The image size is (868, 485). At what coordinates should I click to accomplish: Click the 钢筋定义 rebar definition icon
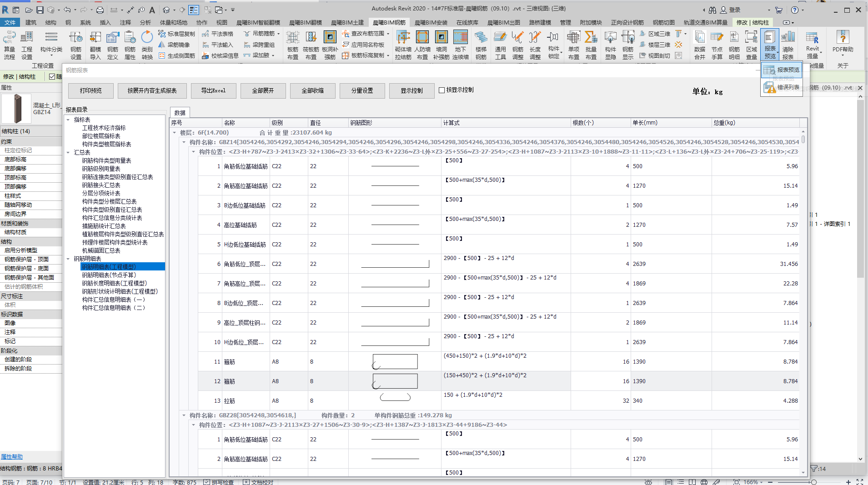click(112, 45)
